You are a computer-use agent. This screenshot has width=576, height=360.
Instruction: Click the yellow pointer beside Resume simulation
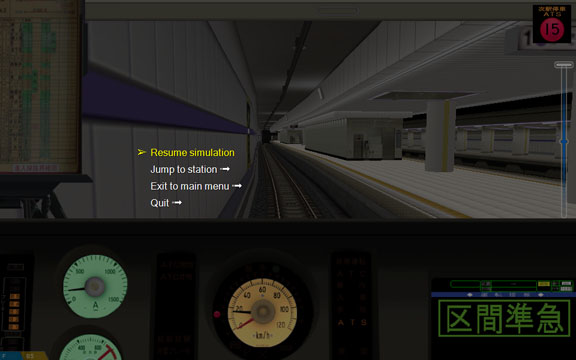tap(142, 152)
